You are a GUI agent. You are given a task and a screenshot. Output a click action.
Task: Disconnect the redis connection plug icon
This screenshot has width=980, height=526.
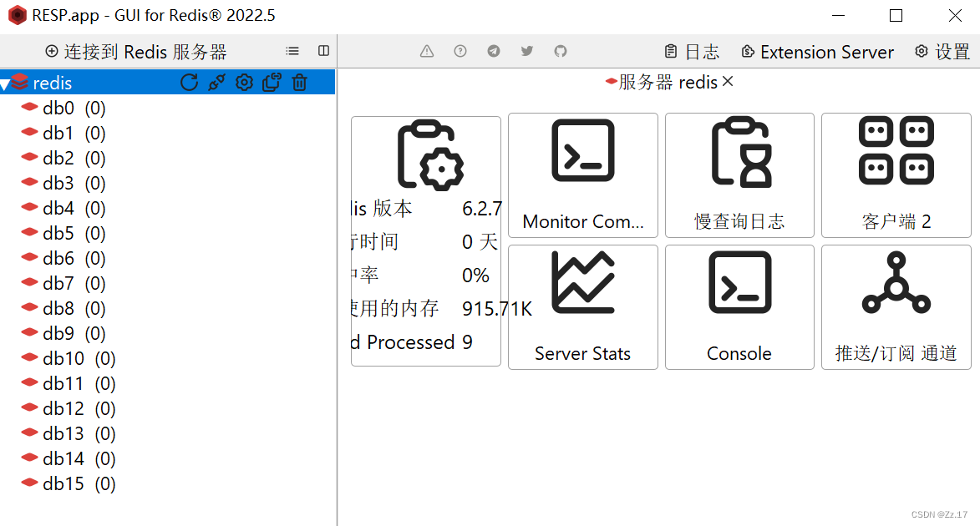coord(217,83)
